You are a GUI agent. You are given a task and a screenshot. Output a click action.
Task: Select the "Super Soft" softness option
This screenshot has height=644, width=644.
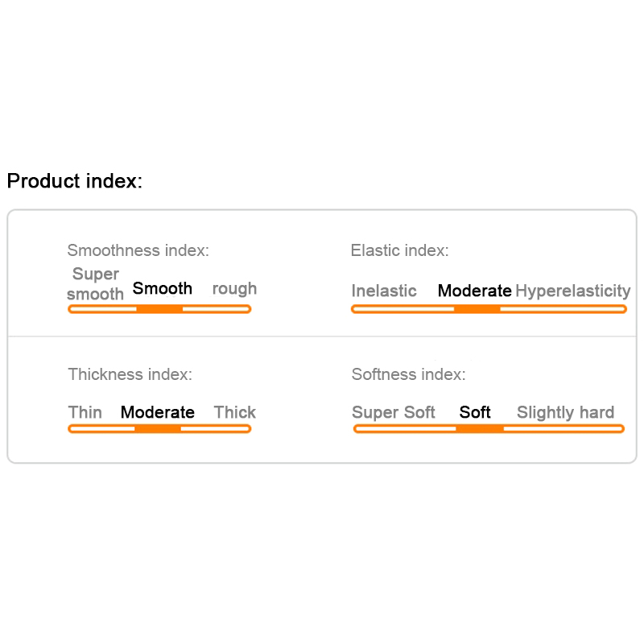coord(394,412)
